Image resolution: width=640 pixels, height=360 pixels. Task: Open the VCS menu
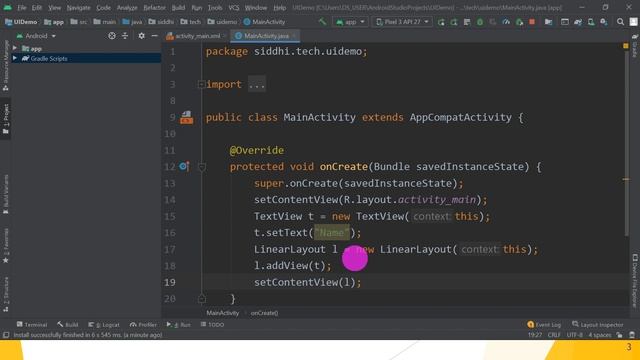click(x=233, y=7)
